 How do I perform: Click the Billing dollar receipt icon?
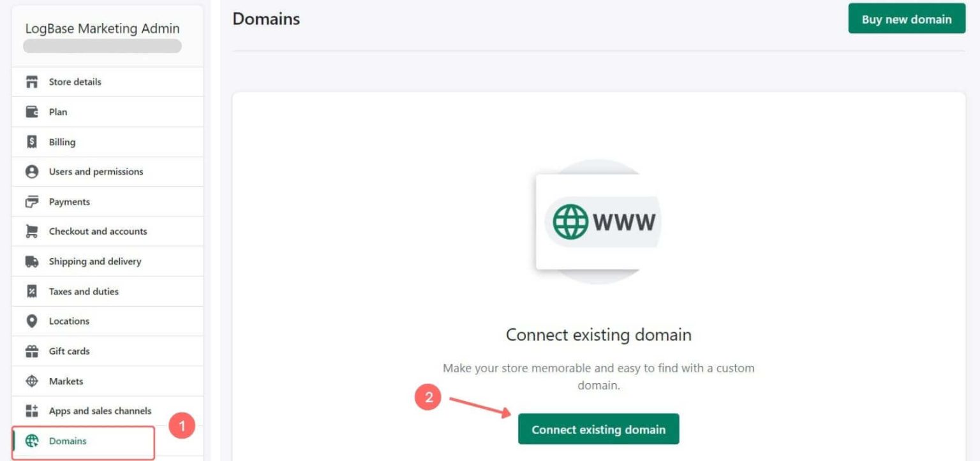coord(32,142)
